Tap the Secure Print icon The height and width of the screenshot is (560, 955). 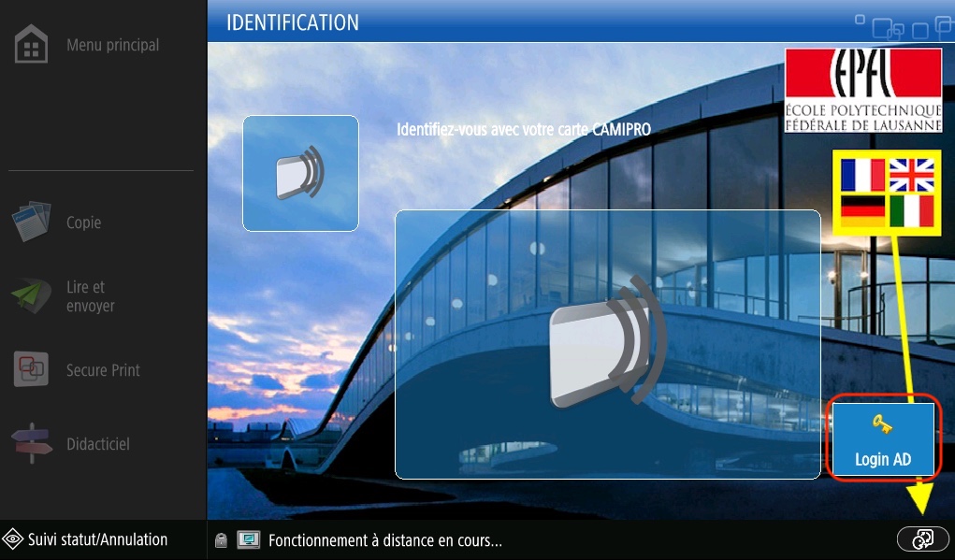(x=31, y=369)
